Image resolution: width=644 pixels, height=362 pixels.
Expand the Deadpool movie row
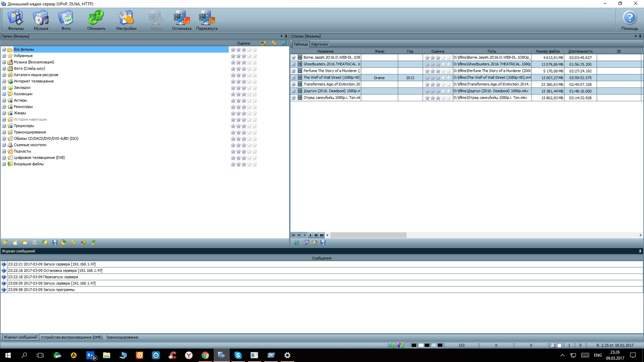(x=293, y=91)
